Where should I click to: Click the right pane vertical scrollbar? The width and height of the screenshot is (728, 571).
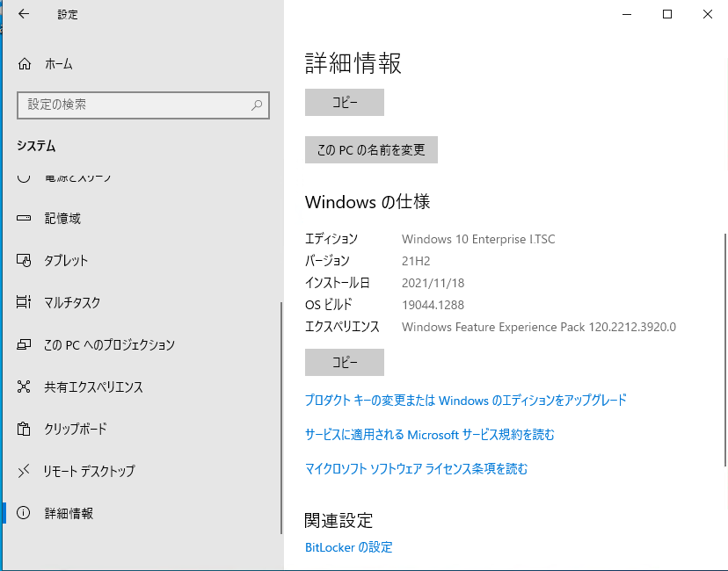point(725,350)
